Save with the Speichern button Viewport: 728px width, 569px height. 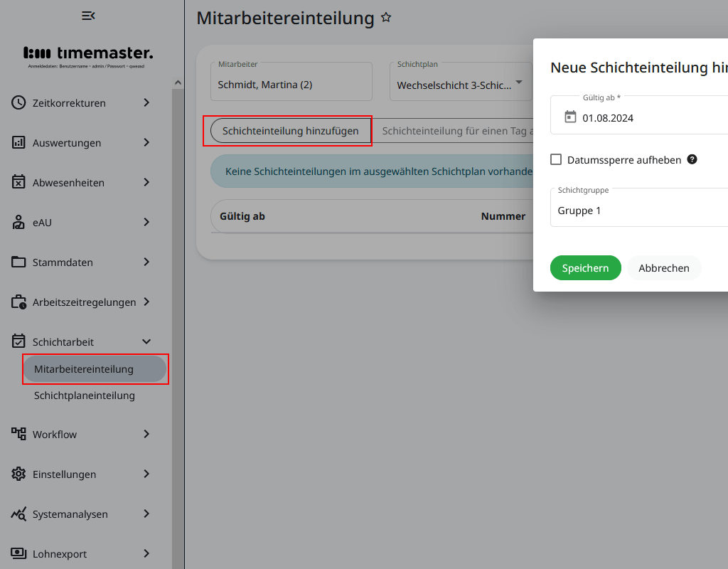click(585, 267)
